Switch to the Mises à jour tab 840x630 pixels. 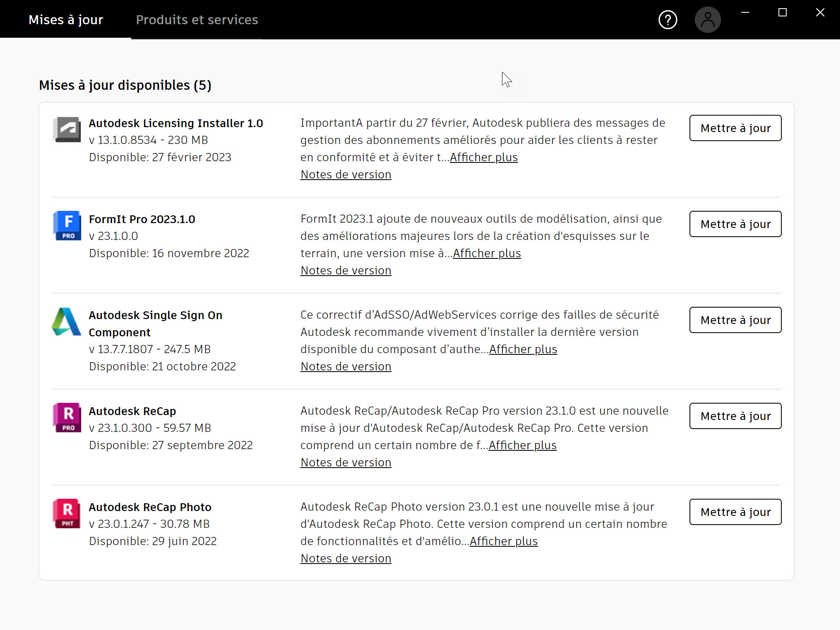(66, 19)
